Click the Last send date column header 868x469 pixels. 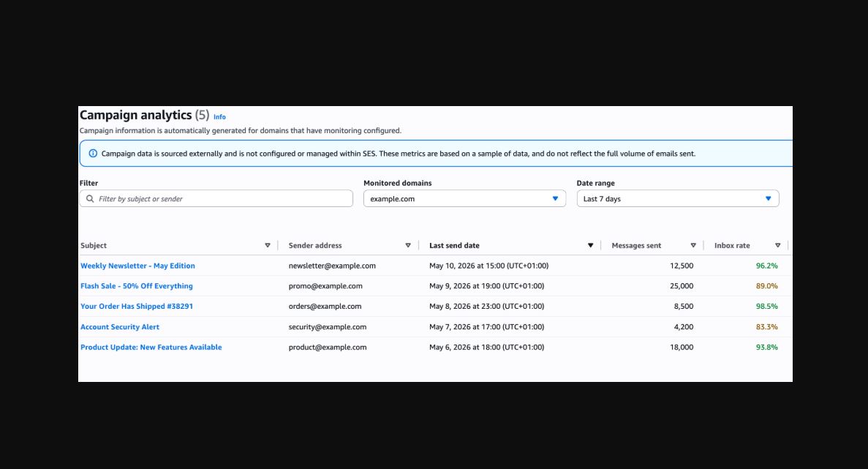tap(455, 245)
